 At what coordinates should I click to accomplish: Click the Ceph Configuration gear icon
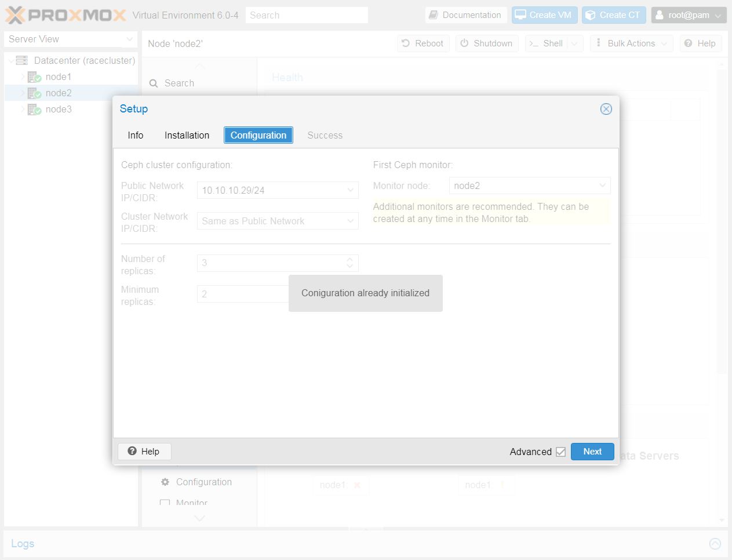165,482
